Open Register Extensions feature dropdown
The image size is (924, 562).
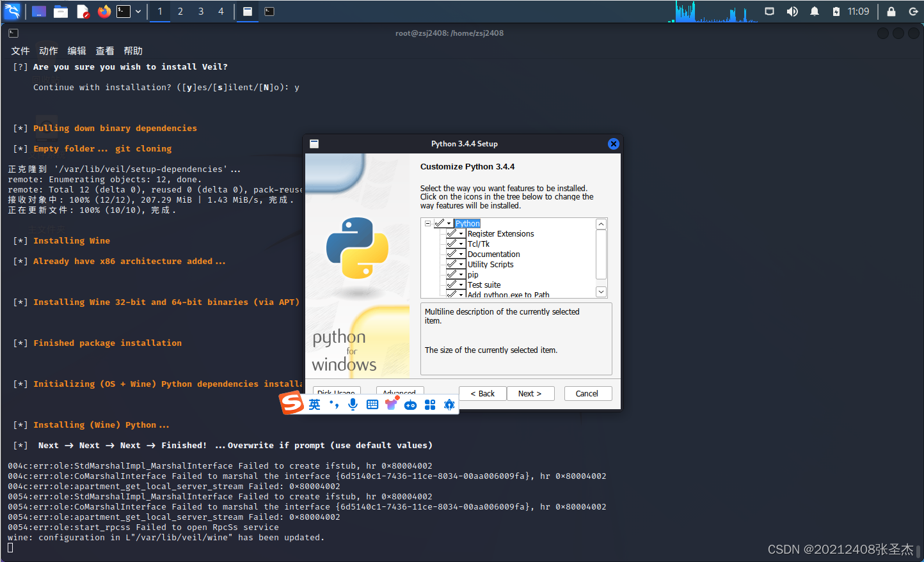click(456, 234)
